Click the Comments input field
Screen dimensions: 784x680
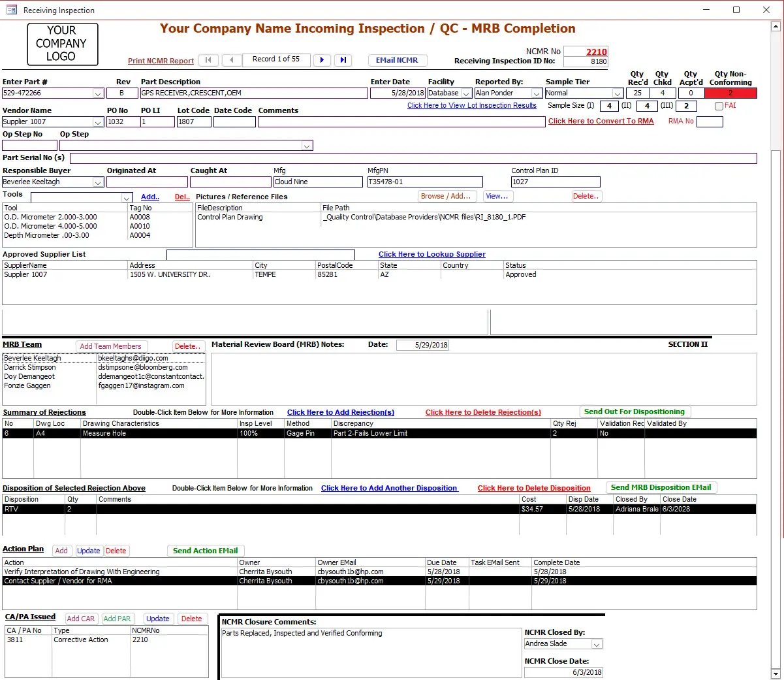coord(401,122)
